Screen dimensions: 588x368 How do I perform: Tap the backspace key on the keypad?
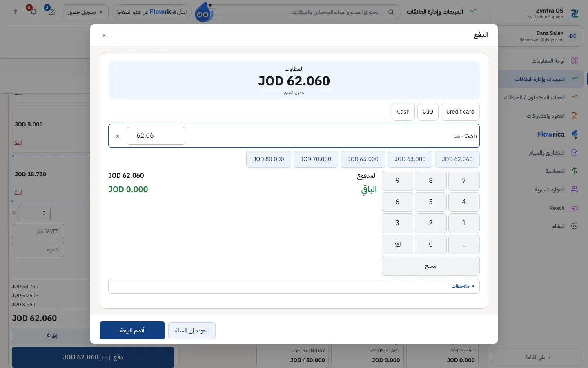[397, 244]
